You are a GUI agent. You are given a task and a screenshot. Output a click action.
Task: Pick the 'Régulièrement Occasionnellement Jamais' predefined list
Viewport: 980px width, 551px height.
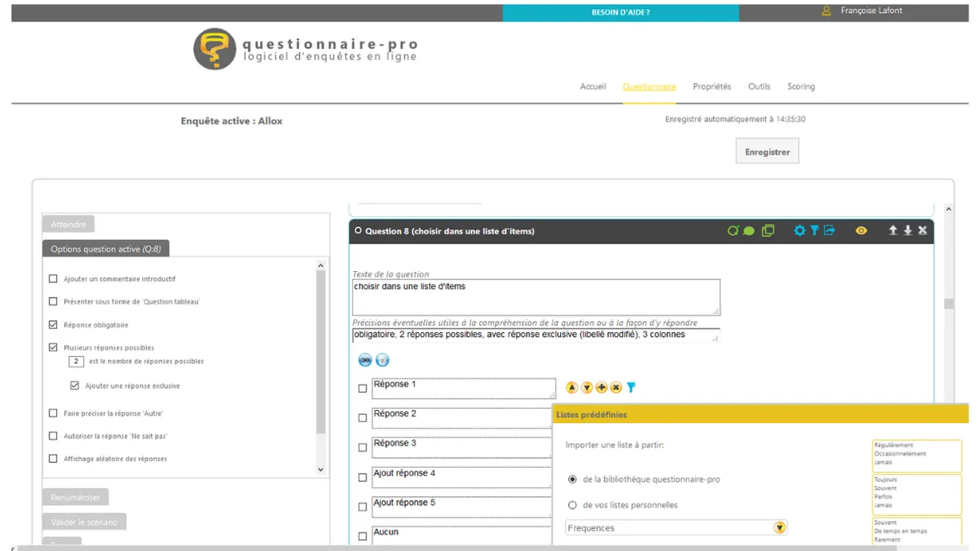917,455
